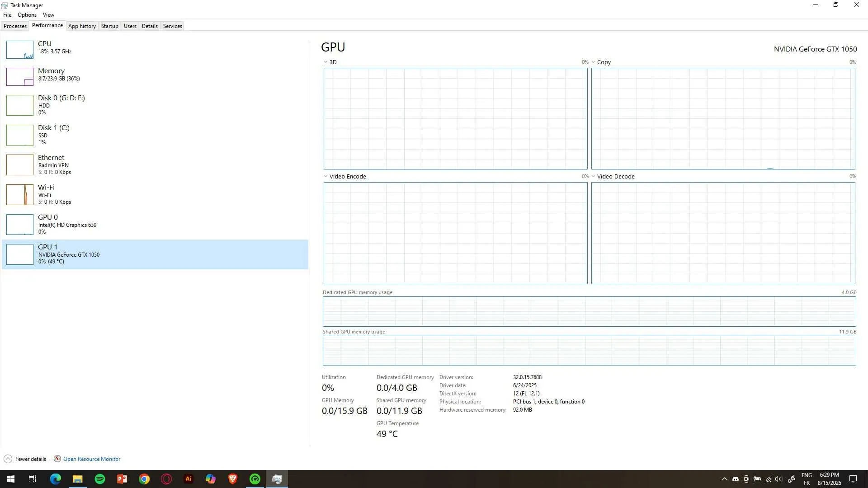868x488 pixels.
Task: Select the Disk 0 (G: D: E:) thumbnail
Action: (x=20, y=105)
